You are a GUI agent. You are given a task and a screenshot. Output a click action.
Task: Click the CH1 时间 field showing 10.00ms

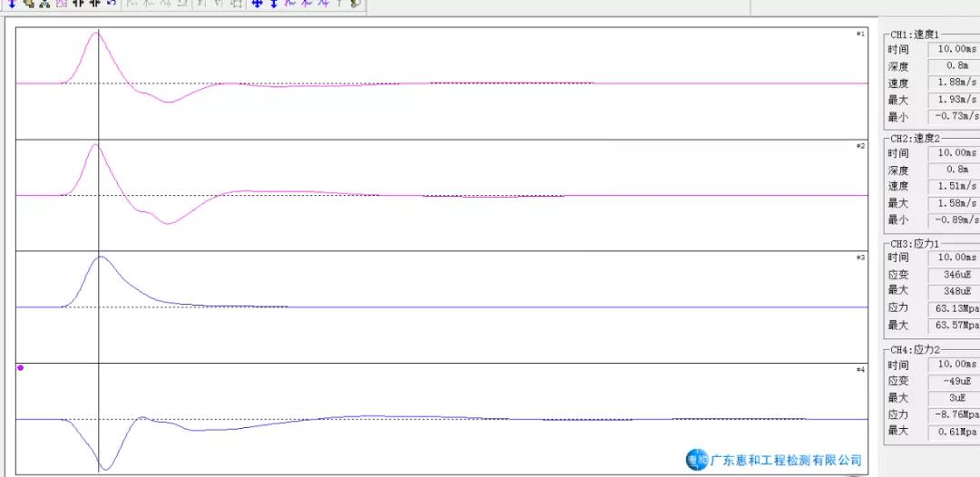coord(955,49)
